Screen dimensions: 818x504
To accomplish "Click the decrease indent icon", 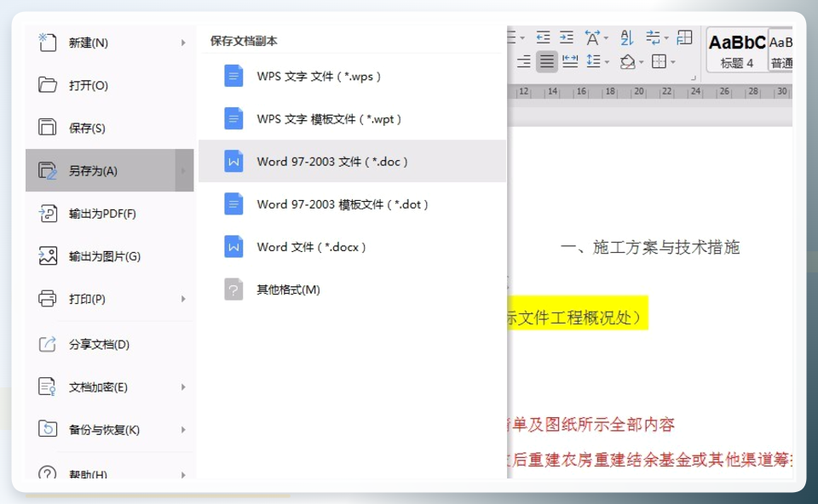I will pos(543,37).
